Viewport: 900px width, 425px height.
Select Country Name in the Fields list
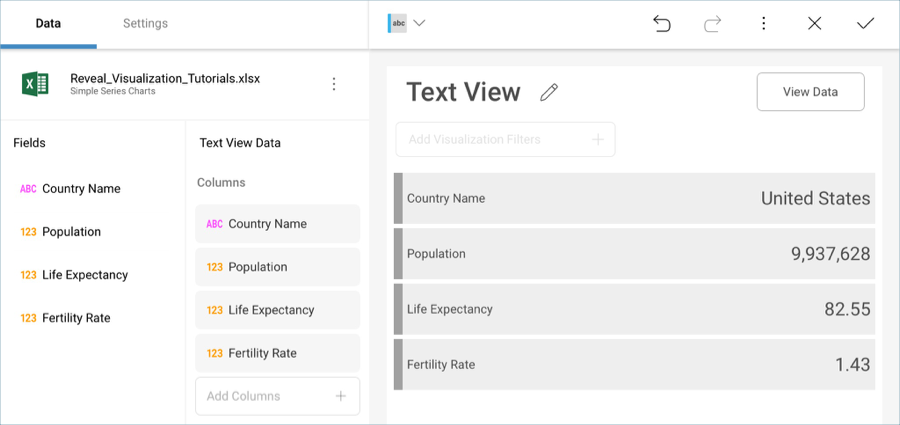pyautogui.click(x=80, y=189)
